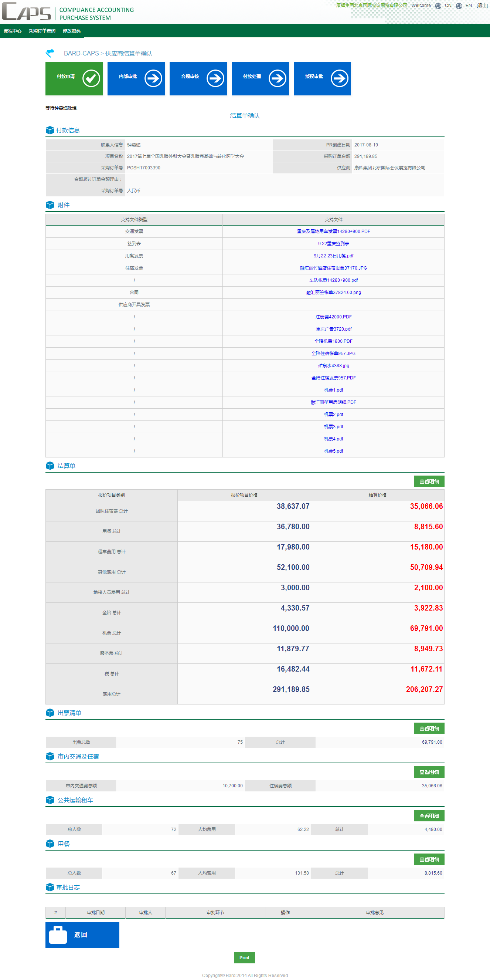Screen dimensions: 490x980
Task: Open the 矿泉水4388.jpg attachment
Action: tap(333, 366)
